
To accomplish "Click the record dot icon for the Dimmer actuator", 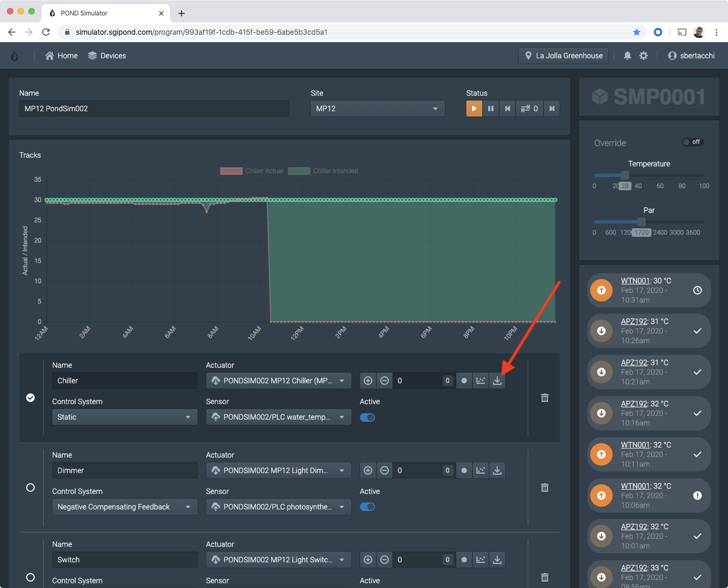I will click(x=464, y=470).
